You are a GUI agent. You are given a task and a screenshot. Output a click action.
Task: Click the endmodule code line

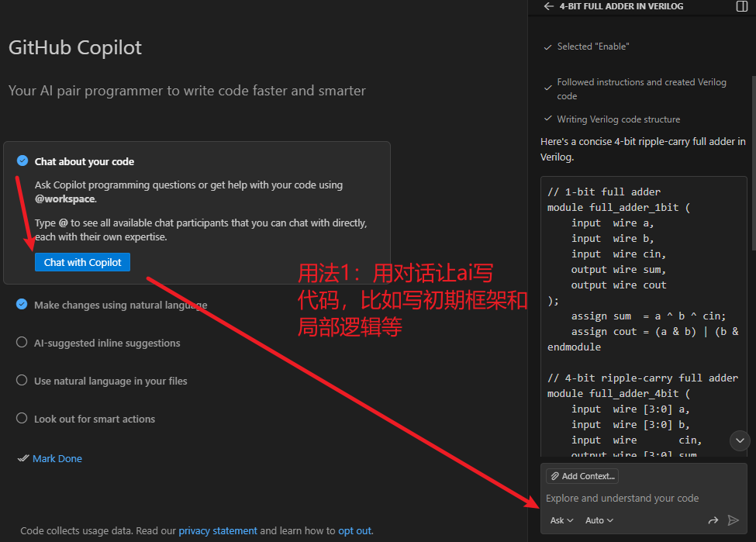pos(574,347)
